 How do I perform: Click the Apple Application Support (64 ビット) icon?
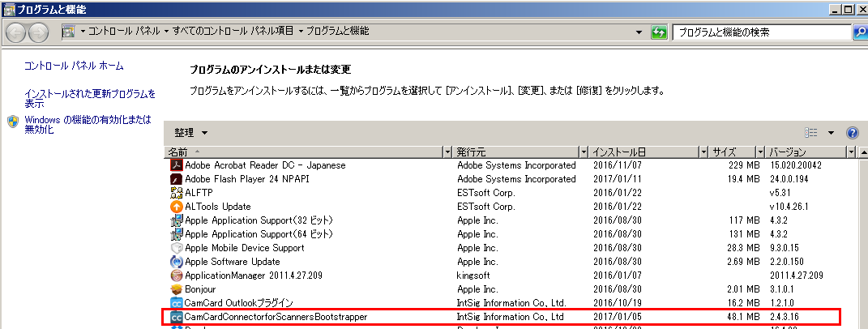(176, 234)
